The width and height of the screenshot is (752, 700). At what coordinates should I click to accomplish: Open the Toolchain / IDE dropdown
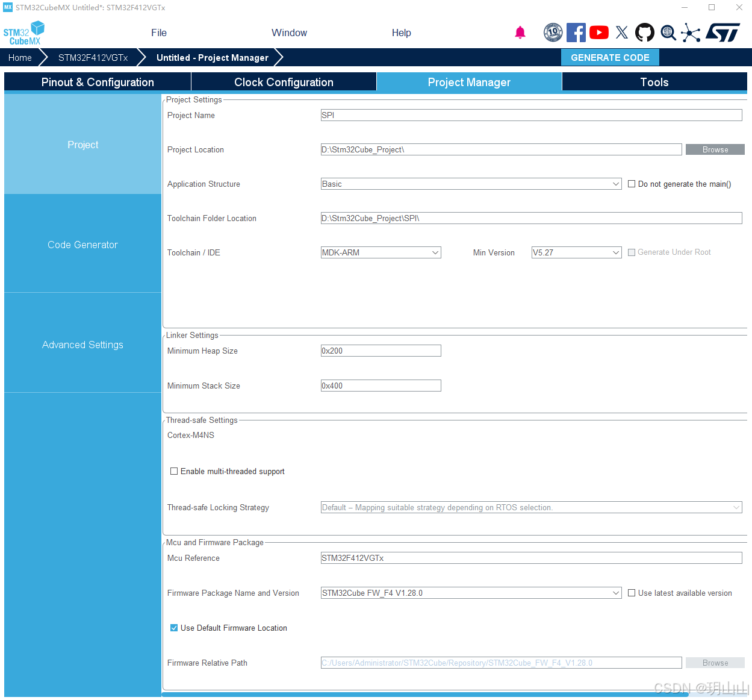point(381,252)
